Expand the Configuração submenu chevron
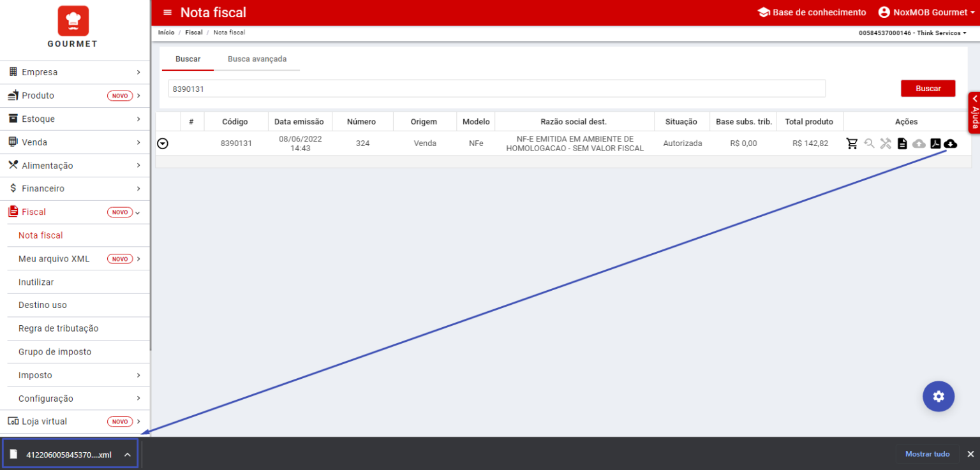This screenshot has height=470, width=980. click(x=138, y=398)
